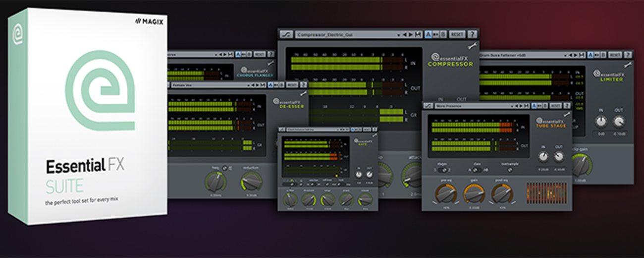The height and width of the screenshot is (258, 644).
Task: Save the preset in the Limiter window
Action: 582,55
